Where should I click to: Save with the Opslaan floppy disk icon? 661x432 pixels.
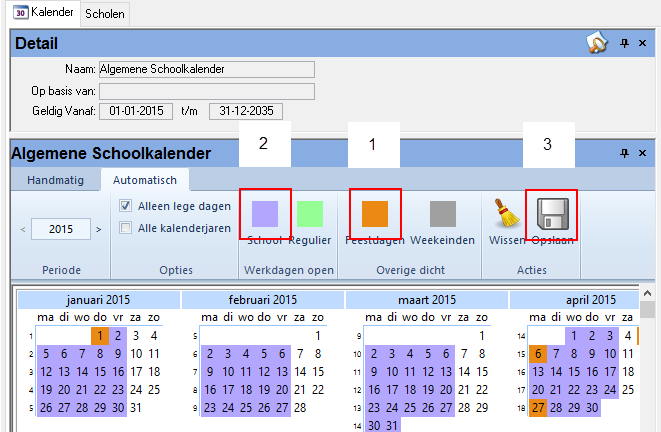(x=552, y=213)
